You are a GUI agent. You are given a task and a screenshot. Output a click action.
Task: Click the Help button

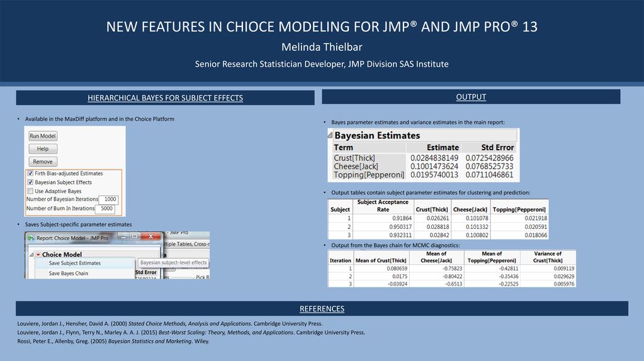pyautogui.click(x=43, y=149)
